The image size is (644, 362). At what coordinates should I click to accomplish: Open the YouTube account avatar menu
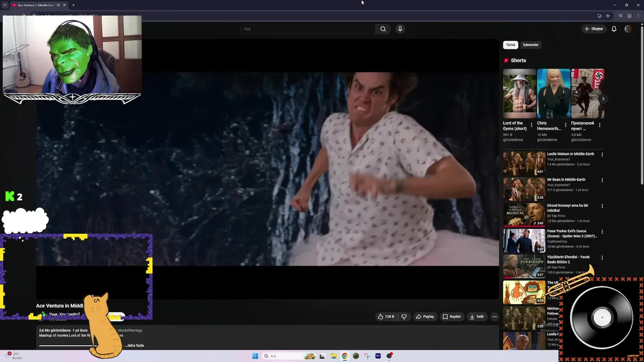click(x=628, y=29)
